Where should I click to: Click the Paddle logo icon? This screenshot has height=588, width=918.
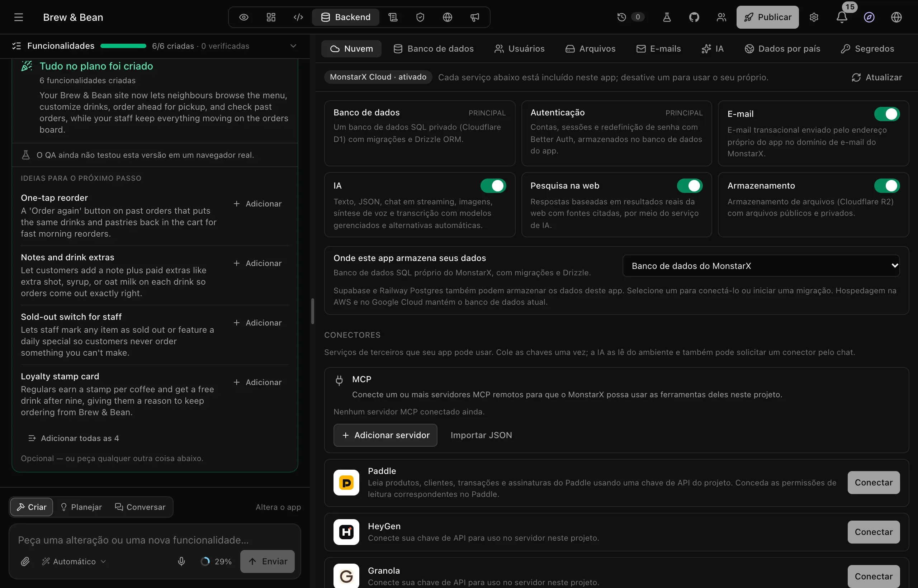[346, 482]
